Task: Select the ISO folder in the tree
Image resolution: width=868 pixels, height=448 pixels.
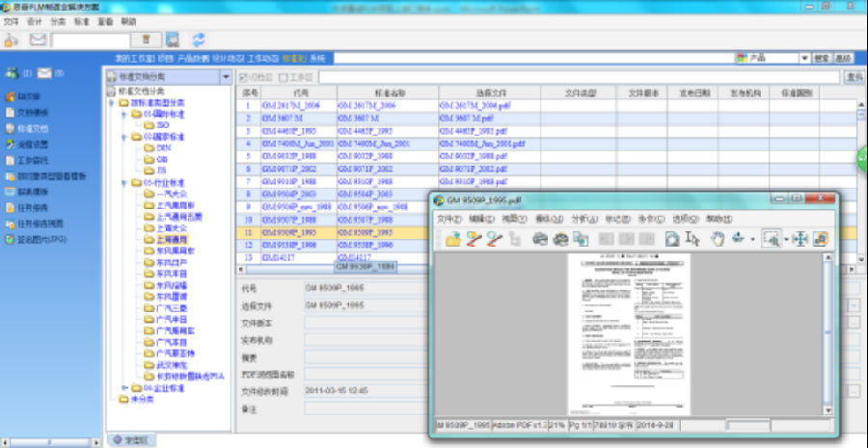Action: click(x=162, y=125)
